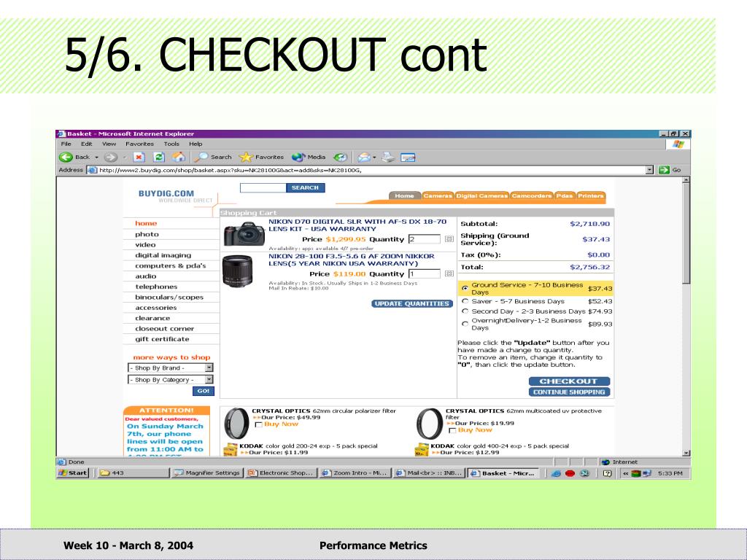Switch to Zoom Intro taskbar window
Image resolution: width=747 pixels, height=560 pixels.
[x=355, y=472]
